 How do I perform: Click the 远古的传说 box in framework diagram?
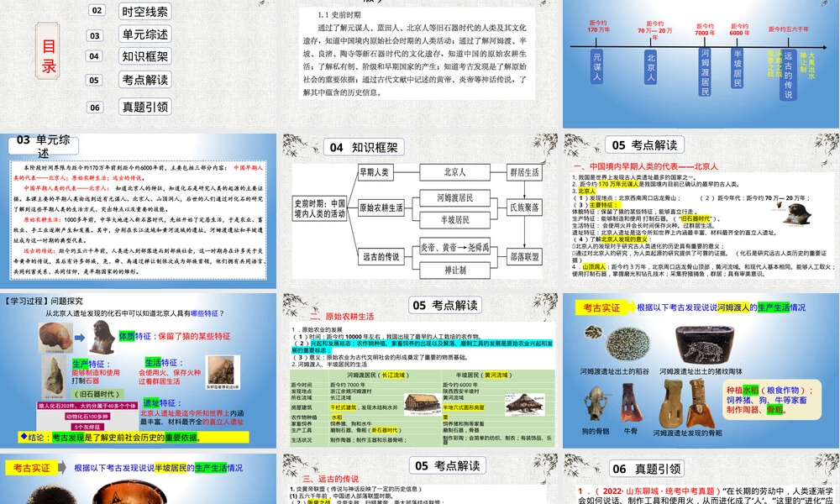[381, 256]
